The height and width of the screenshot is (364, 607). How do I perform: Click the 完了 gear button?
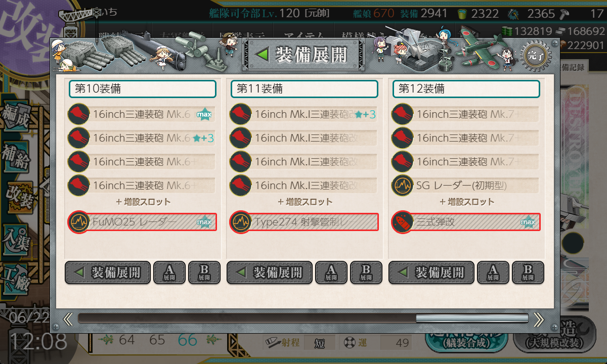tap(533, 56)
